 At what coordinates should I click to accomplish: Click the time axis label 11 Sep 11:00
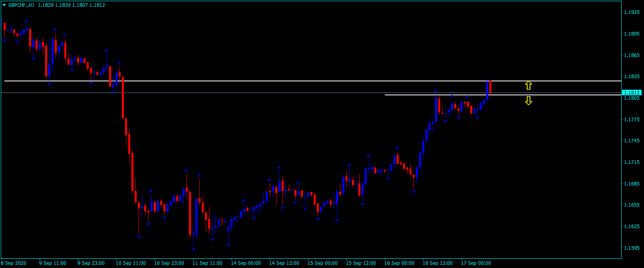[x=207, y=263]
